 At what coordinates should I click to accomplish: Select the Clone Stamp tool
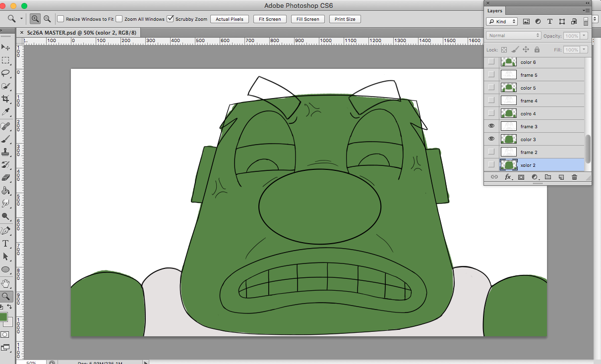[6, 152]
